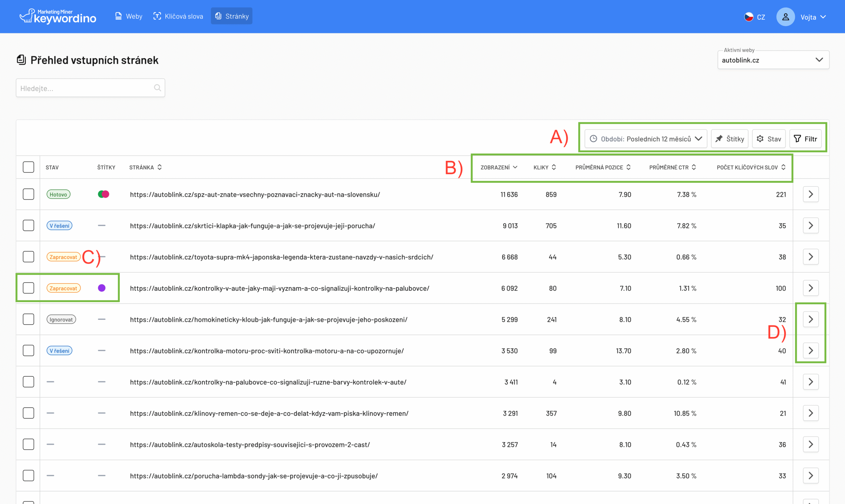Click the purple tag dot

(102, 288)
